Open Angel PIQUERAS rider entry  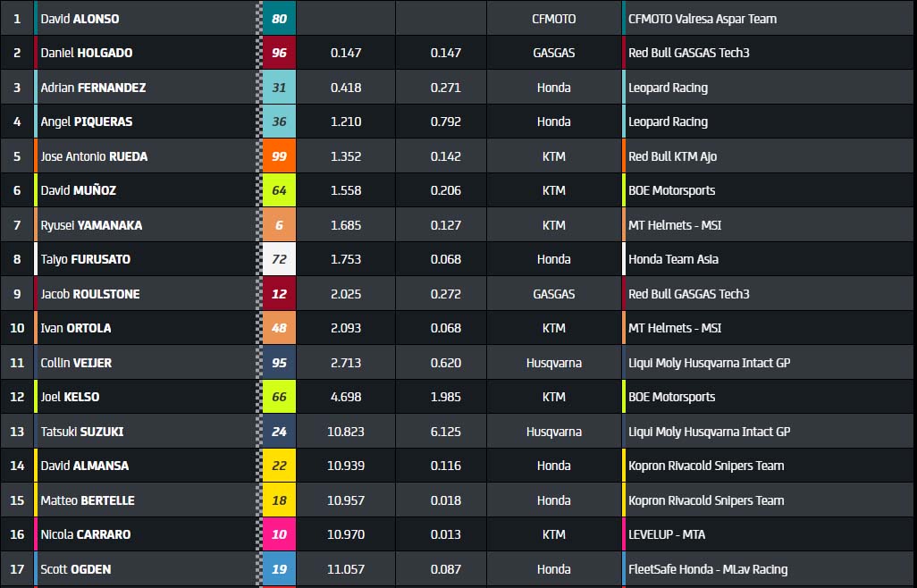point(87,122)
